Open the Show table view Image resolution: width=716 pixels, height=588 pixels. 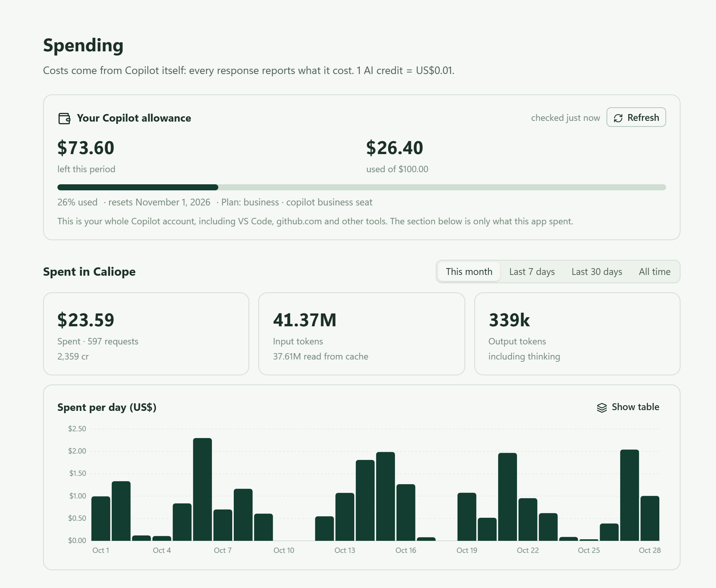click(628, 407)
